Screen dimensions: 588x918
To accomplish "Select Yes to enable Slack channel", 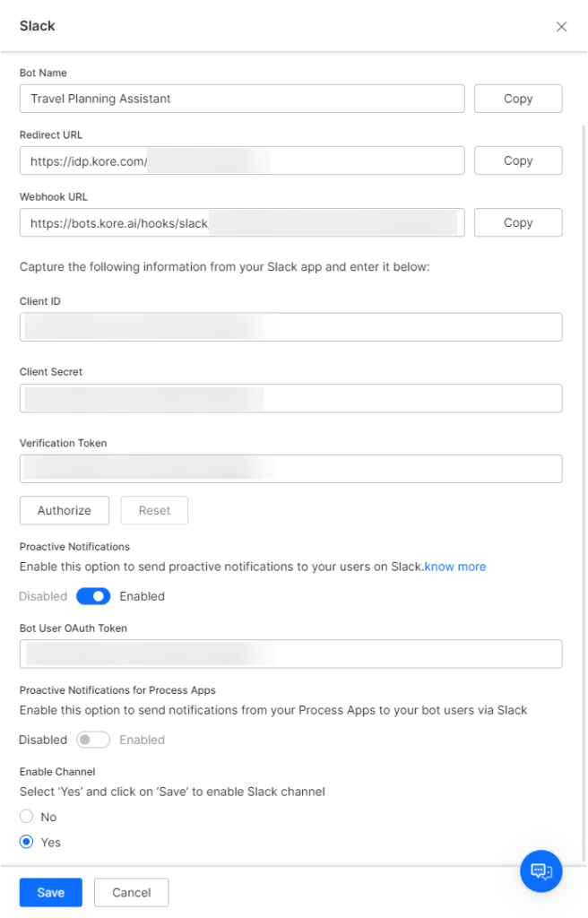I will coord(26,843).
